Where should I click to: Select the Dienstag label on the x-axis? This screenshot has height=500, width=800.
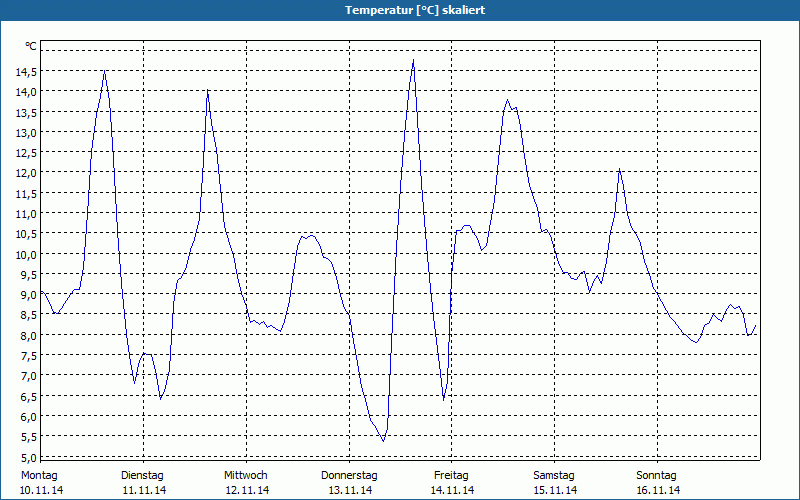pyautogui.click(x=142, y=475)
